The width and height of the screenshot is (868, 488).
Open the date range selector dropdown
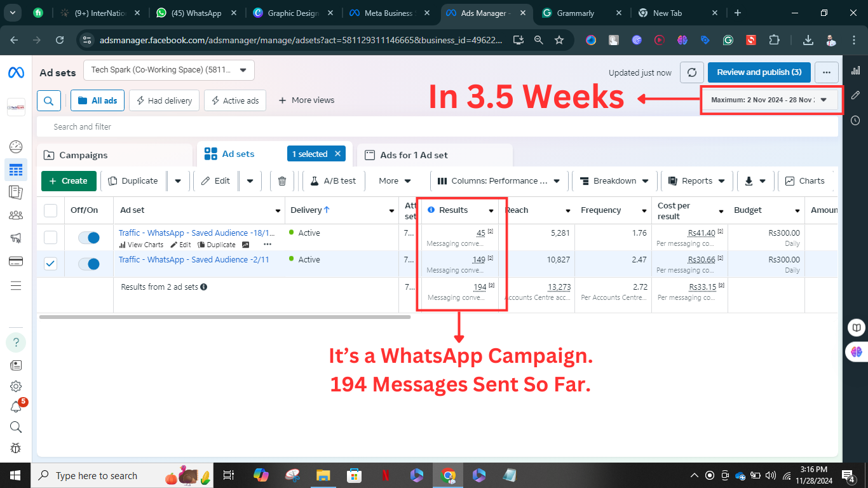pyautogui.click(x=770, y=100)
